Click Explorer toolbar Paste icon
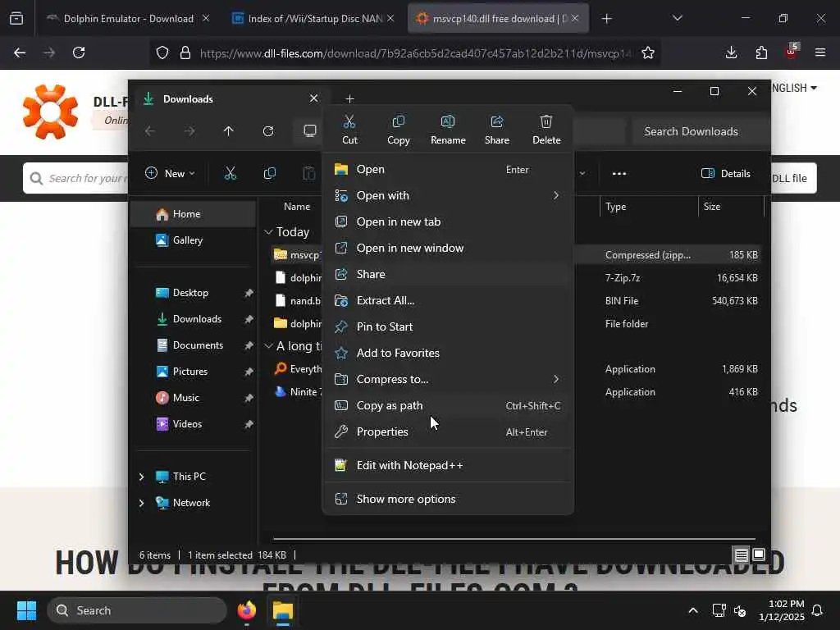This screenshot has width=840, height=630. click(x=309, y=173)
